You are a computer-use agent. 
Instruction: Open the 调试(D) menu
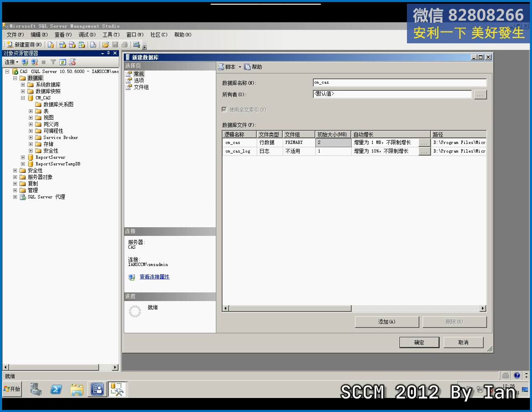click(87, 35)
